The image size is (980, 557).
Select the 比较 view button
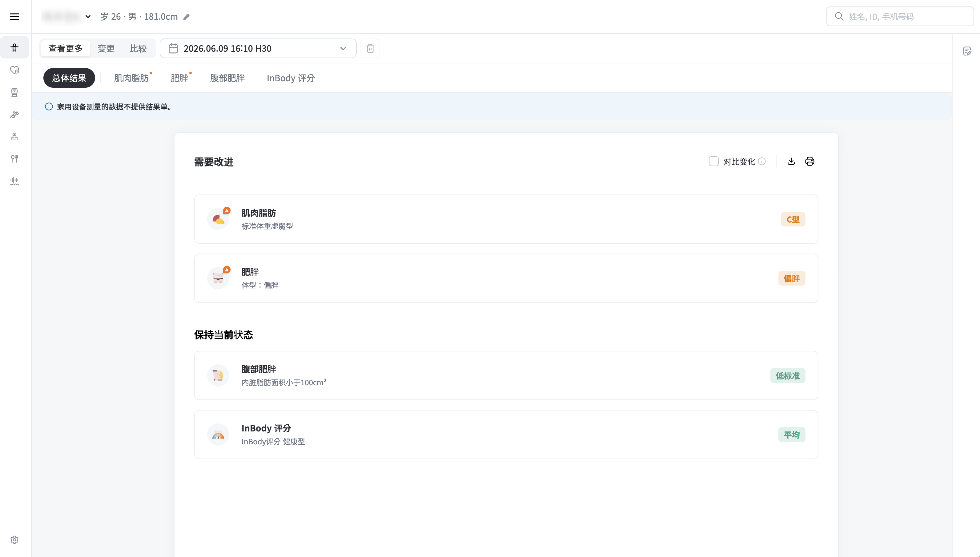point(138,49)
